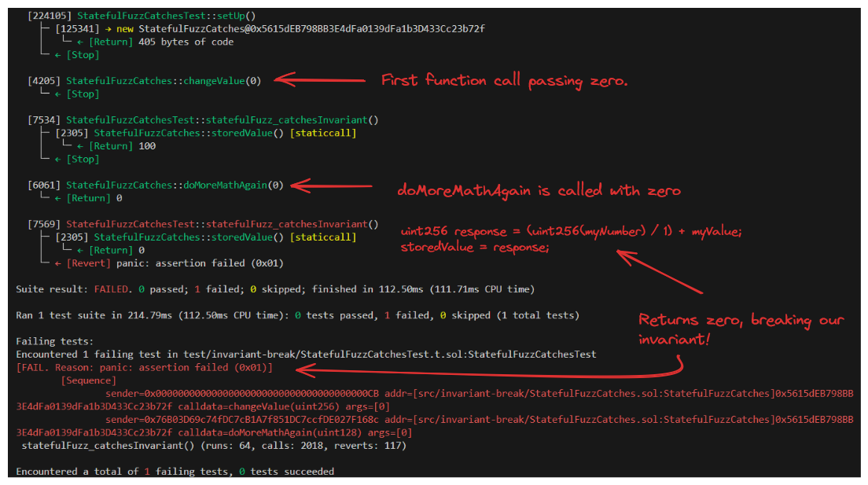This screenshot has height=485, width=868.
Task: Click the StatefulFuzzCatches::changeValue(0) call
Action: point(164,80)
